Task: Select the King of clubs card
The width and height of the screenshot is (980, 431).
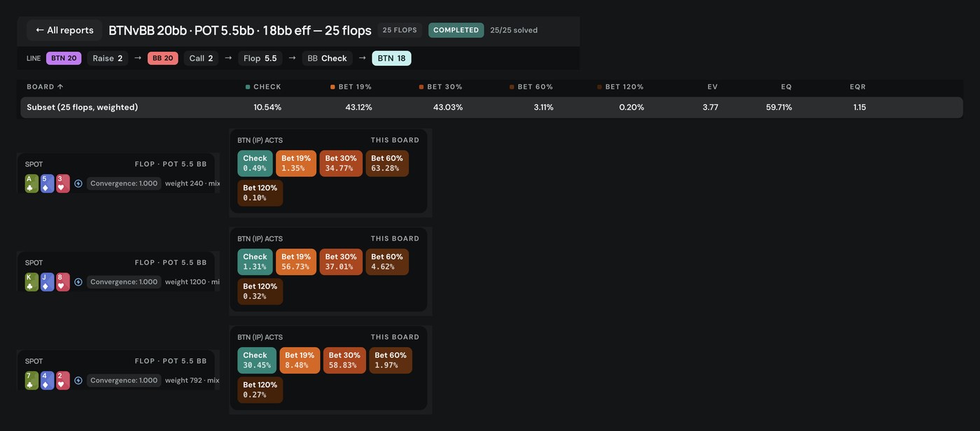Action: pos(31,282)
